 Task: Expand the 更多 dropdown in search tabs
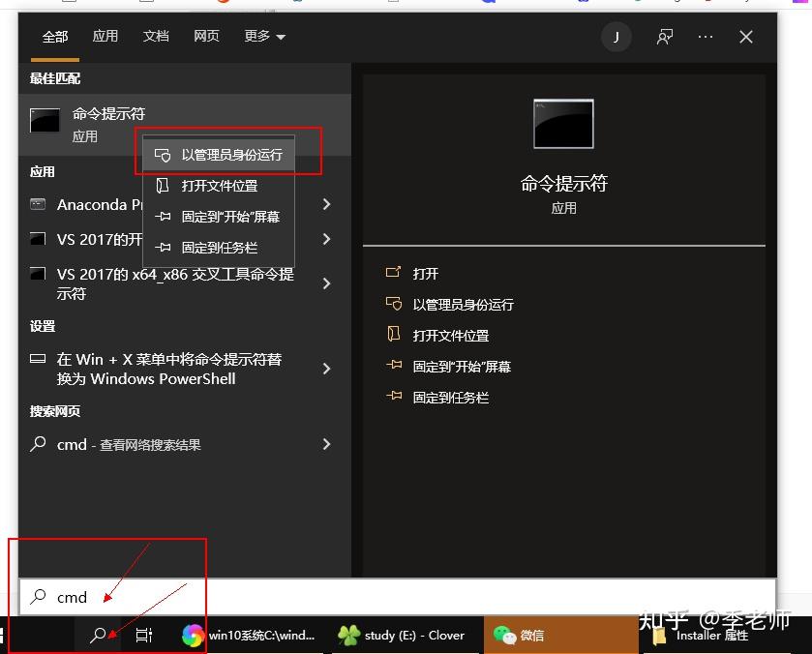[263, 36]
